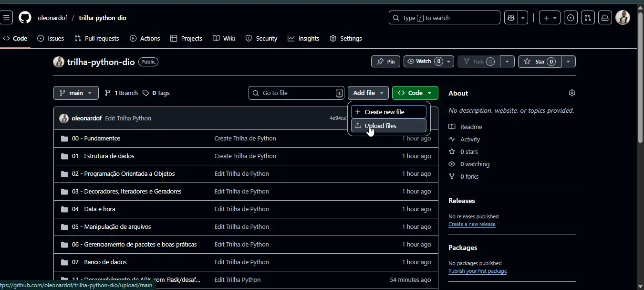View the 0 Tags link

coord(156,93)
